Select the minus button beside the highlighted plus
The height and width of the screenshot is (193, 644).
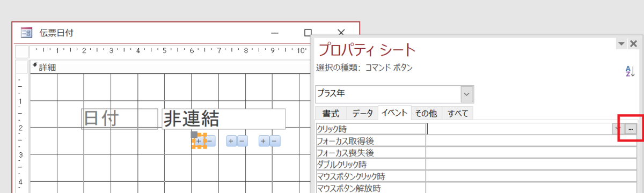click(210, 141)
